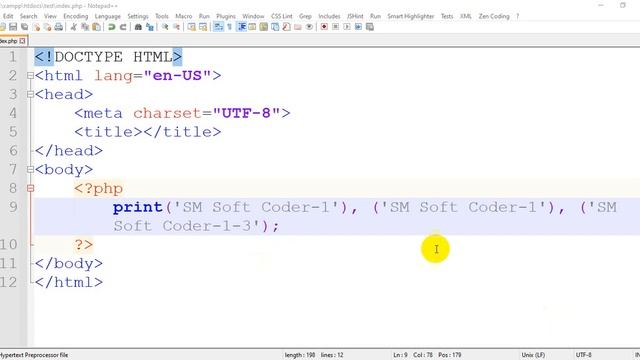The width and height of the screenshot is (640, 360).
Task: Open the Smart Highlighter menu
Action: click(411, 16)
